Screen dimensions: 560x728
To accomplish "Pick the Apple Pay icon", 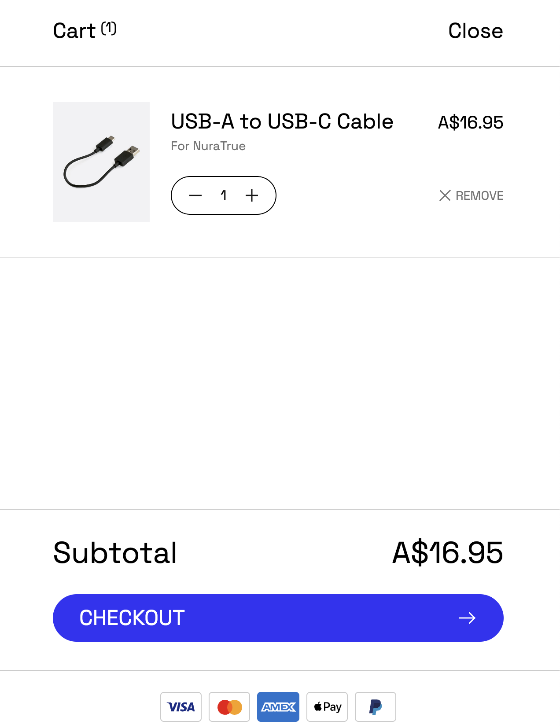I will click(327, 707).
